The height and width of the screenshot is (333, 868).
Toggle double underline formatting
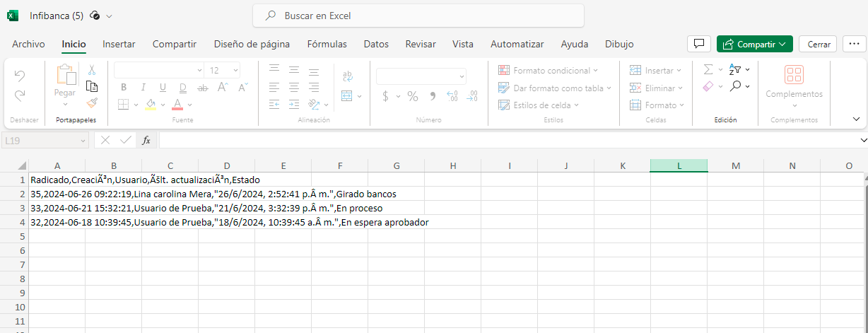[x=183, y=88]
